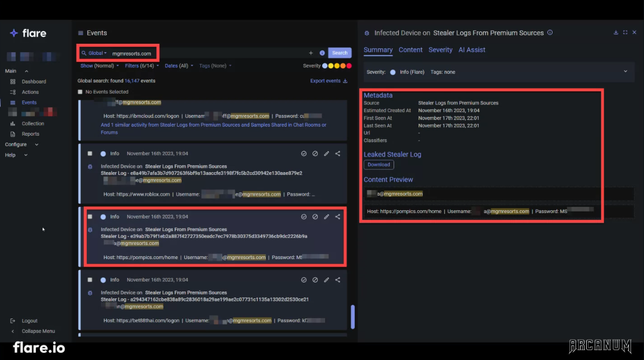Filter by red critical severity dot
The image size is (644, 360).
[x=349, y=66]
